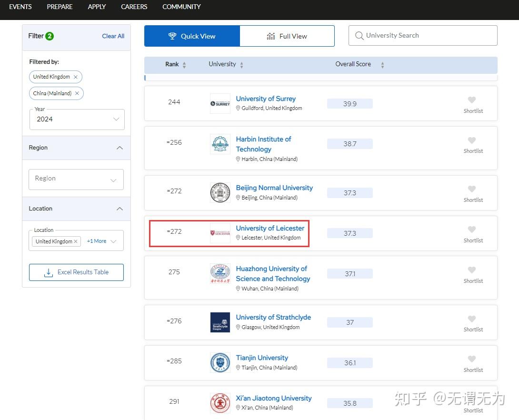Screen dimensions: 519x420
Task: Click the Full View chart icon
Action: pyautogui.click(x=271, y=36)
